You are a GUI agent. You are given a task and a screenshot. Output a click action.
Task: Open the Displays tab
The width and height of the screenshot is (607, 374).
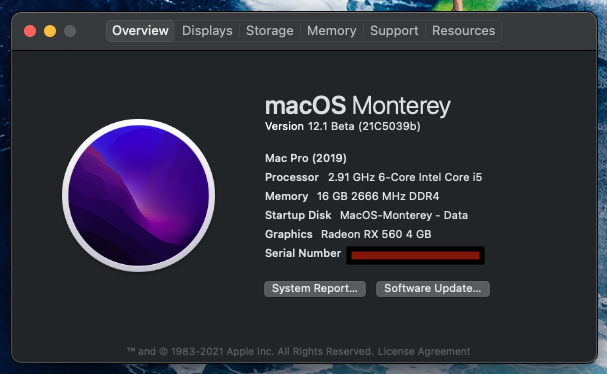click(207, 31)
